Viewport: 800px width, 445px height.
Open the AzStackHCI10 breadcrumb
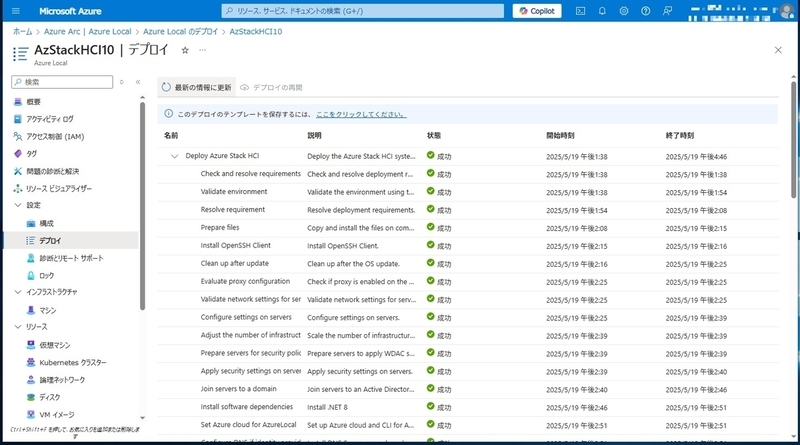256,32
